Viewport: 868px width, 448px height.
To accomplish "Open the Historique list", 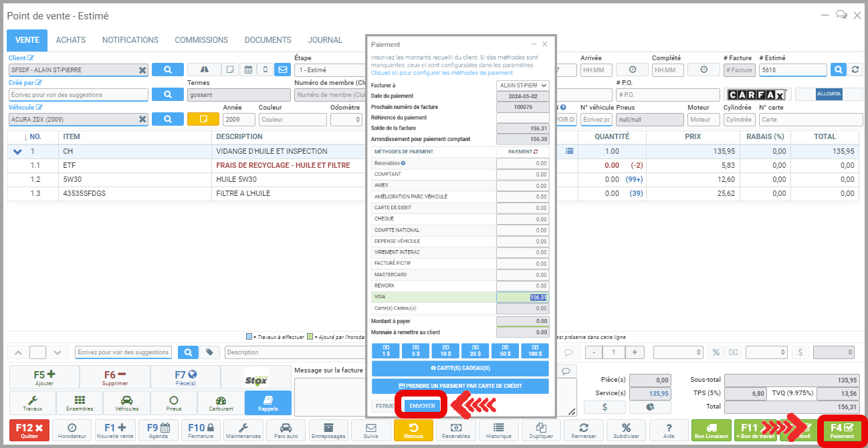I will pyautogui.click(x=498, y=431).
